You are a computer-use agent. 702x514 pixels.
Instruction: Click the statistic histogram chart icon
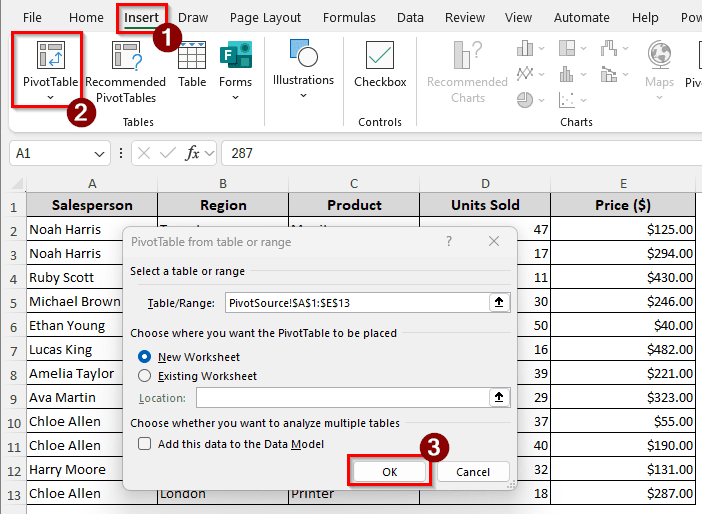coord(567,74)
